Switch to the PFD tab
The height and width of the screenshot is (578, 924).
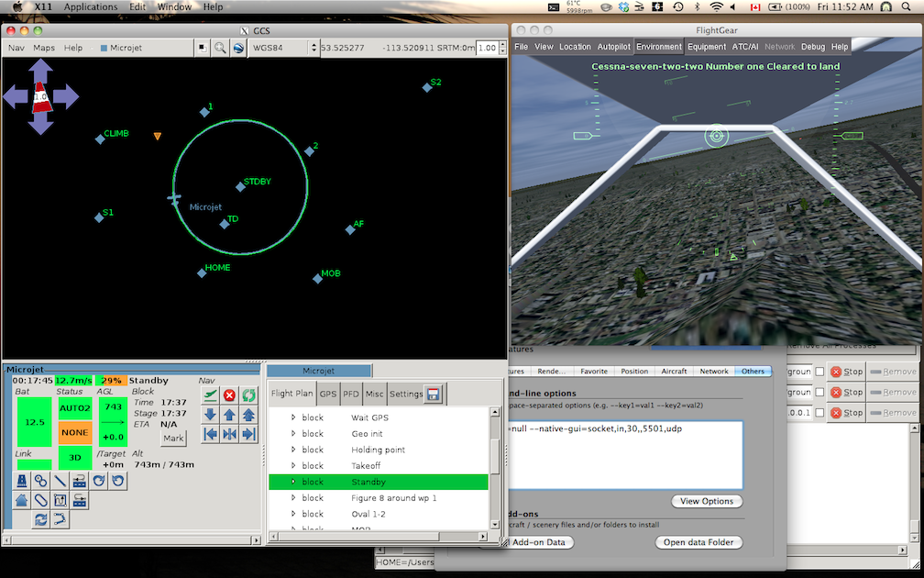click(x=350, y=394)
